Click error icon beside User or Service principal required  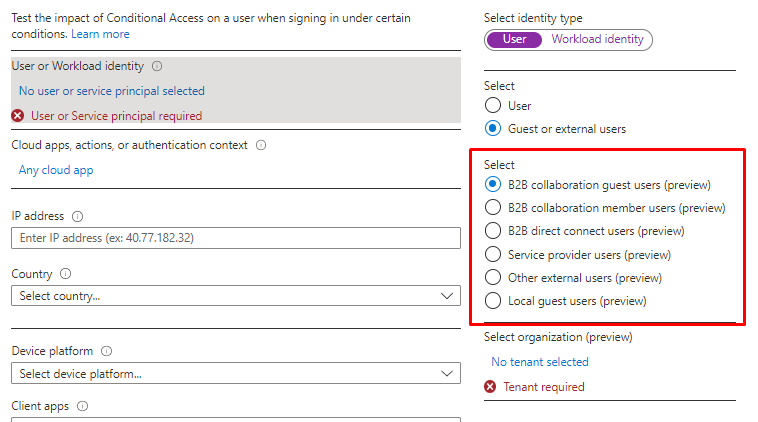click(18, 116)
